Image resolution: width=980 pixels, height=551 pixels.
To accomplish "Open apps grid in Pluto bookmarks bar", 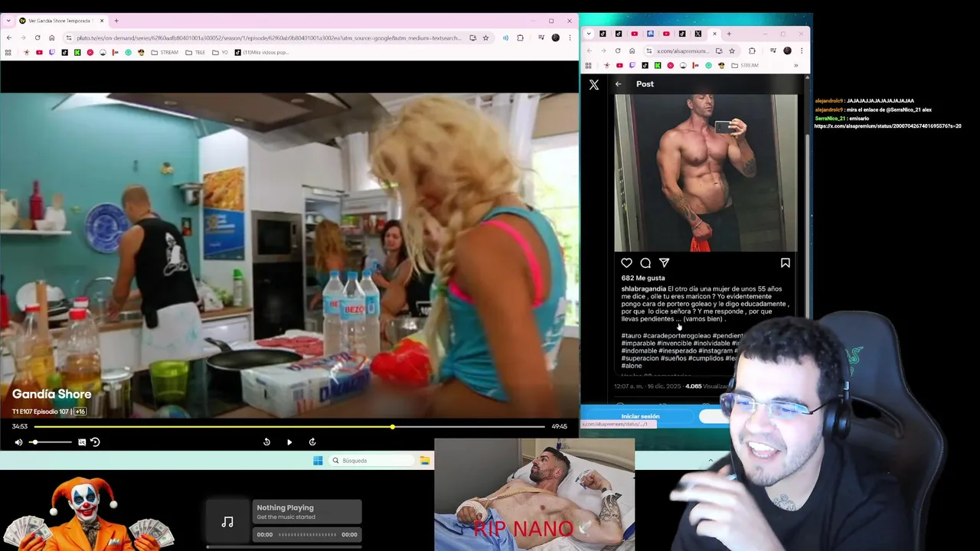I will (8, 52).
